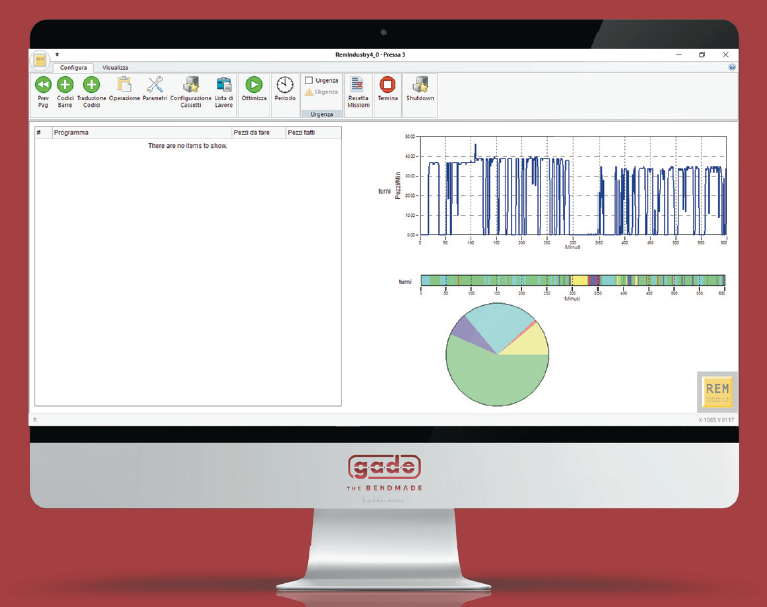This screenshot has width=767, height=607.
Task: Click the Resetta Missioni icon
Action: click(x=357, y=85)
